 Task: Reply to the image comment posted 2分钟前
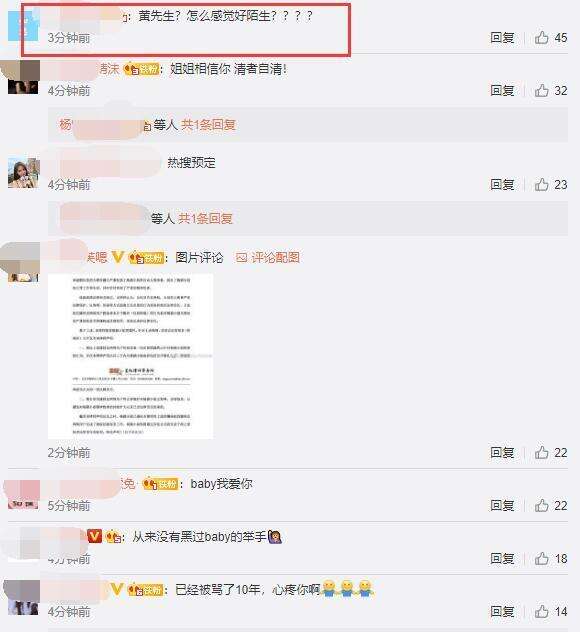click(502, 452)
